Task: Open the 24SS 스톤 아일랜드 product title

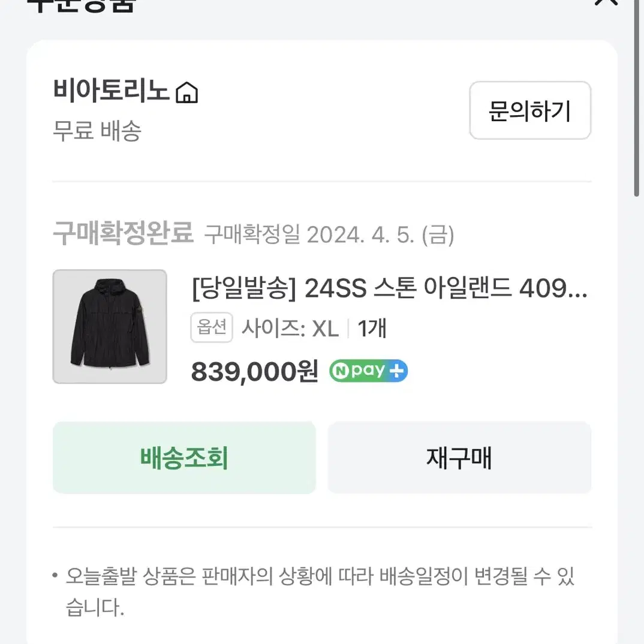Action: (x=389, y=288)
